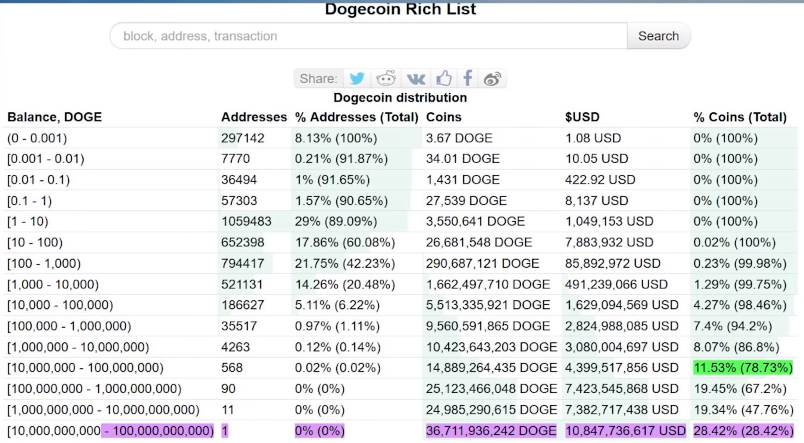Click the 1.08 USD value
This screenshot has height=443, width=804.
[x=593, y=138]
